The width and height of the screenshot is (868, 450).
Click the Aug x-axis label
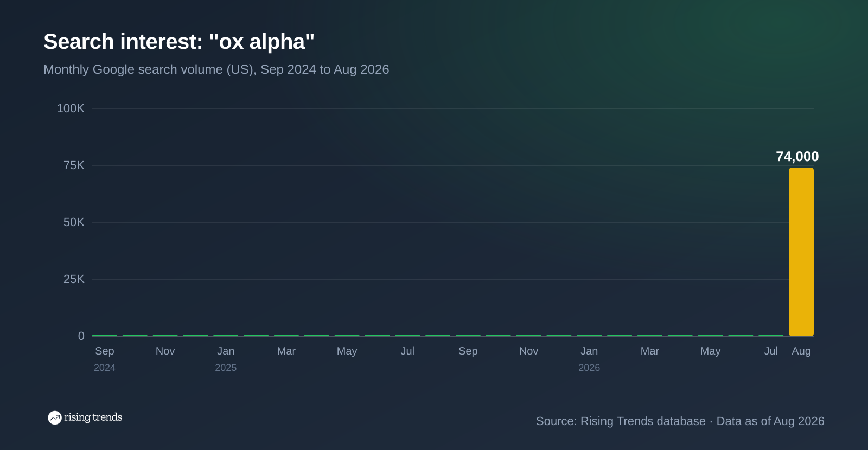801,351
